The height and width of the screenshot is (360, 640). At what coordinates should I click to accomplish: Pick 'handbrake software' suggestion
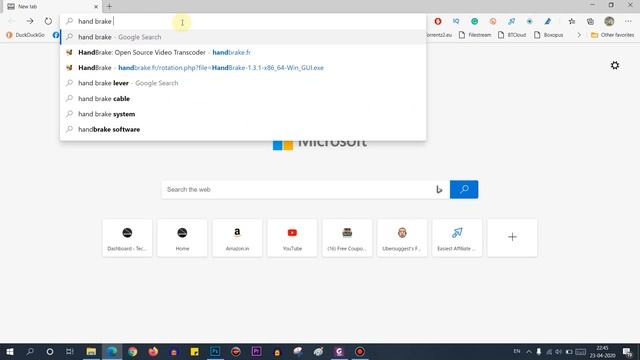[x=243, y=129]
